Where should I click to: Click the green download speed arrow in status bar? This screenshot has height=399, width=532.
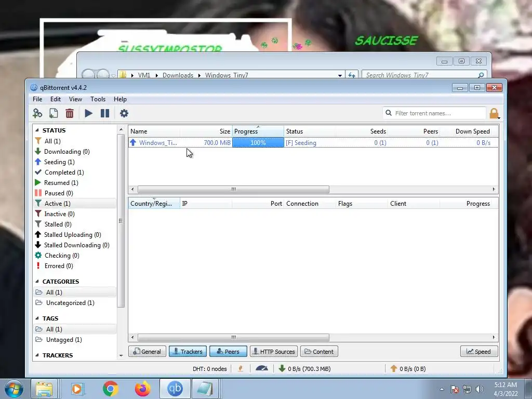[282, 368]
